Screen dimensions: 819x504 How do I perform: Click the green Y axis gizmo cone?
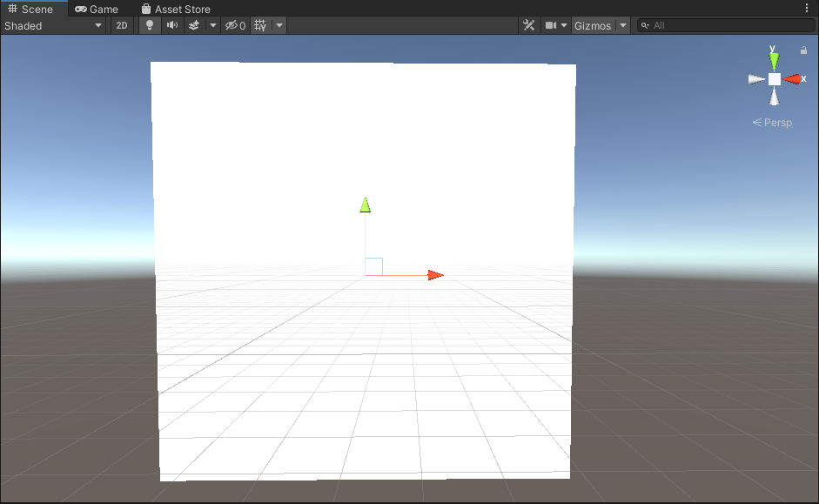[774, 61]
